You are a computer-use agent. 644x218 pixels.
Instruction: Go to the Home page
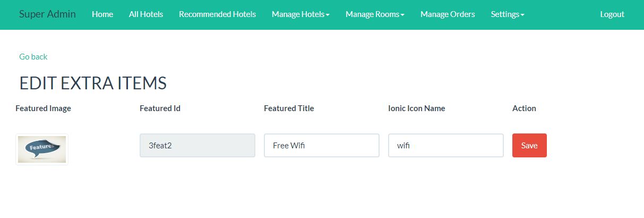click(102, 14)
